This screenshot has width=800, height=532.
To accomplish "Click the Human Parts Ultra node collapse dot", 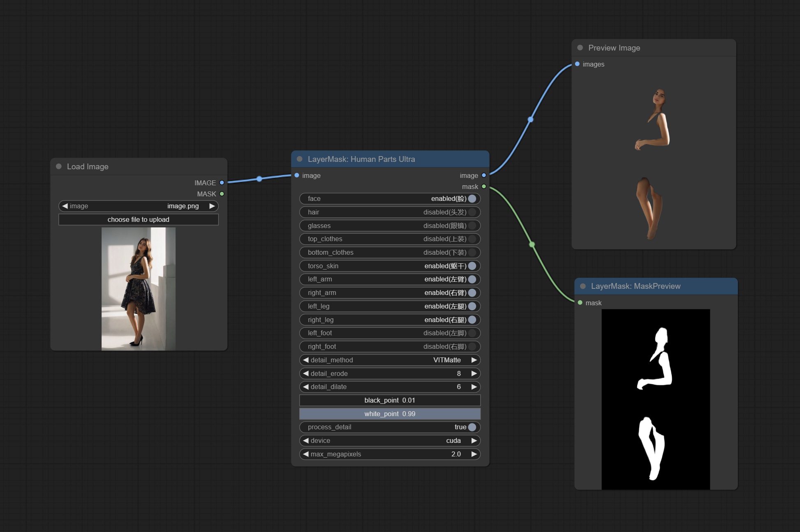I will tap(300, 159).
